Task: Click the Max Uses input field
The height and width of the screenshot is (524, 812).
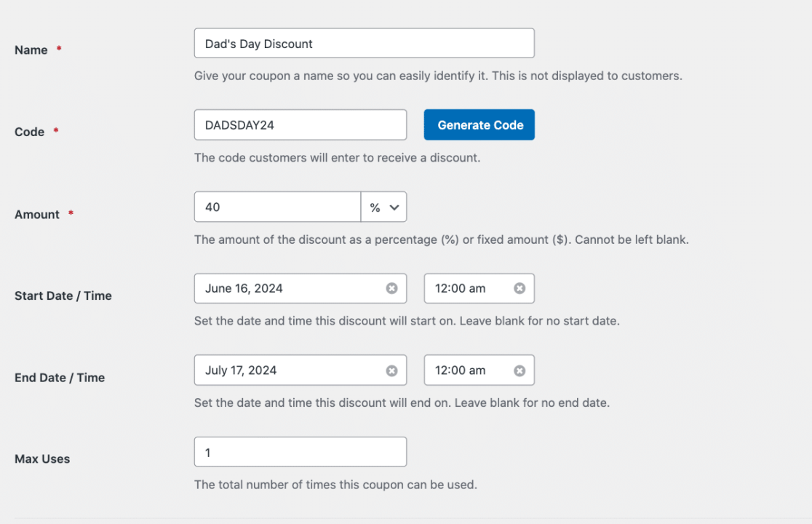Action: [x=300, y=453]
